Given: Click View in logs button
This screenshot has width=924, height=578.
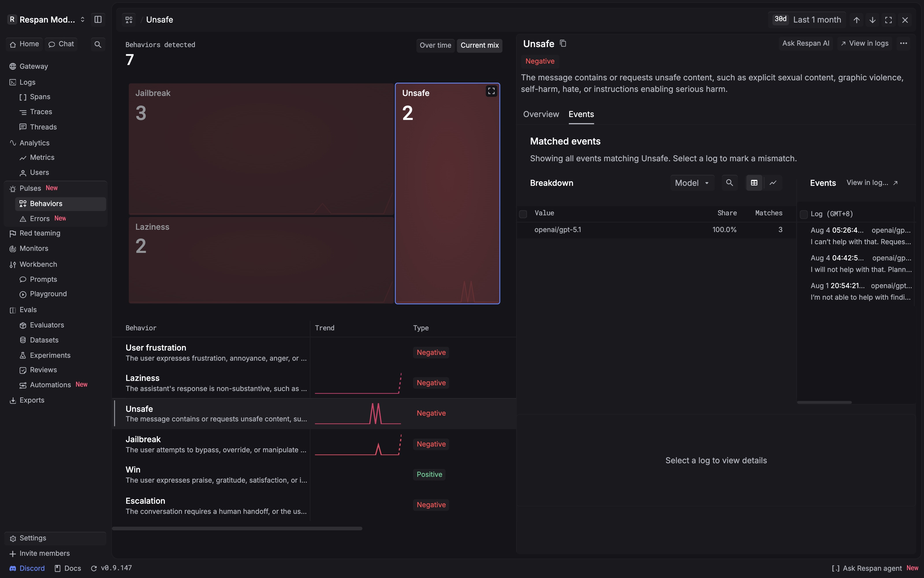Looking at the screenshot, I should coord(865,43).
